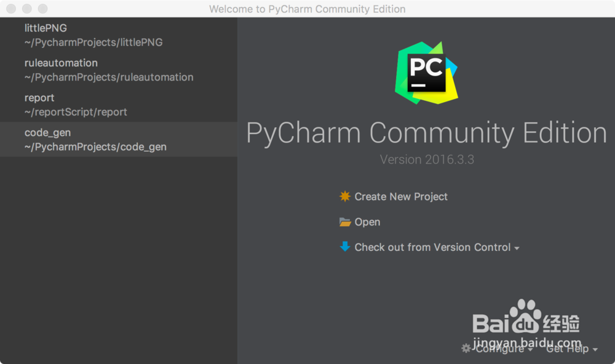This screenshot has width=615, height=364.
Task: Expand the Check out from Version Control dropdown
Action: coord(517,248)
